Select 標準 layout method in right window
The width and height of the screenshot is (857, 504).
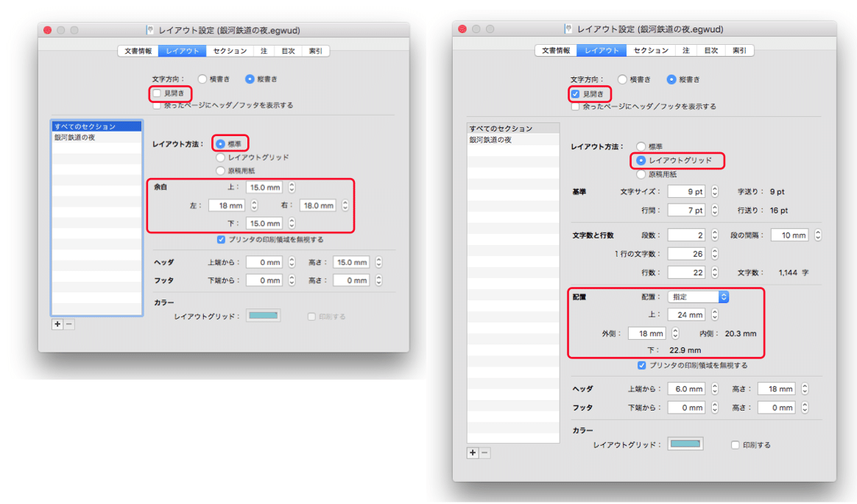pyautogui.click(x=641, y=147)
